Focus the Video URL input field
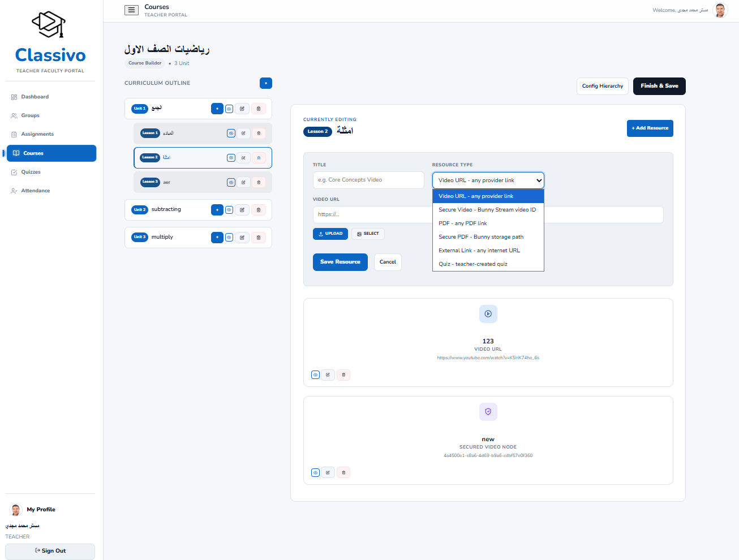Viewport: 739px width, 560px height. [x=488, y=214]
